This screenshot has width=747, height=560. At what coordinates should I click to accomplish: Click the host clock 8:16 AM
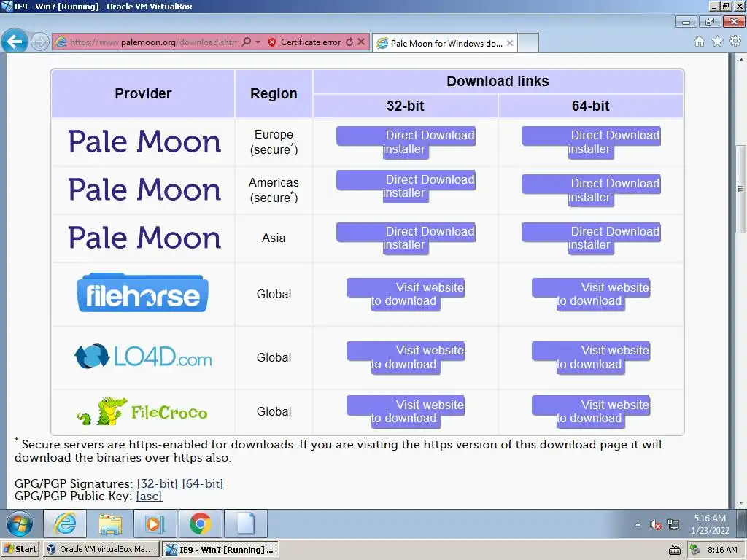(x=722, y=550)
